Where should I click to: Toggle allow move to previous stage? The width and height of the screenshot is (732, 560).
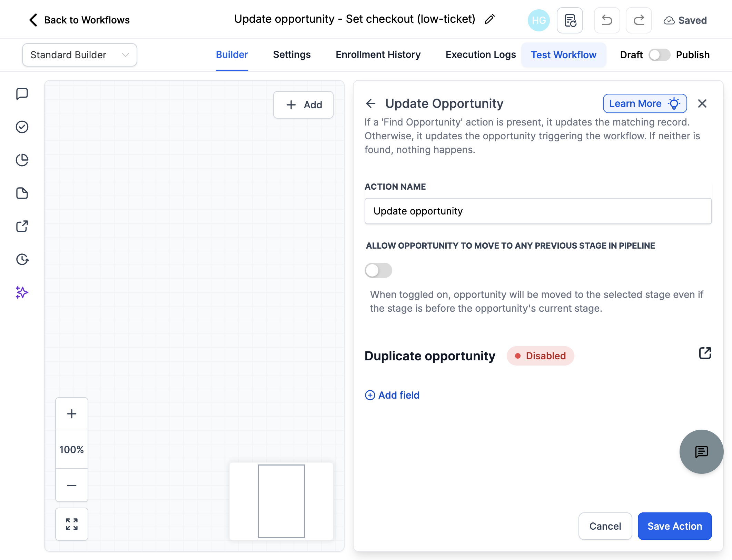pyautogui.click(x=378, y=270)
